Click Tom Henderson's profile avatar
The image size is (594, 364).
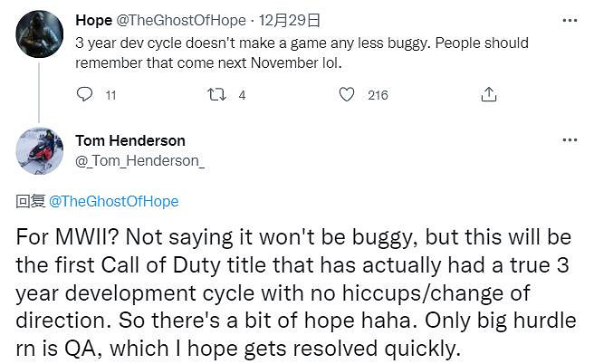click(39, 150)
